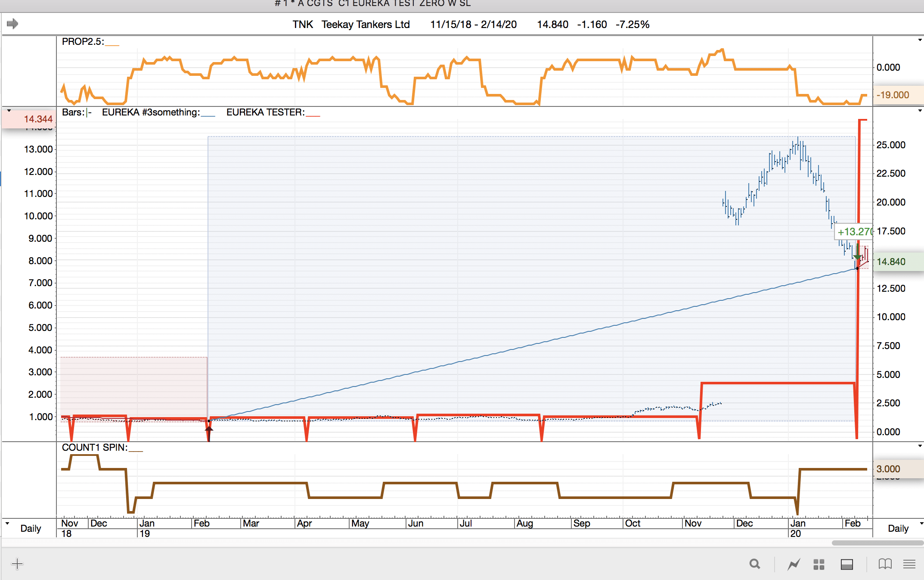The height and width of the screenshot is (580, 924).
Task: Expand the PROP2.5 pane options arrow
Action: pyautogui.click(x=920, y=40)
